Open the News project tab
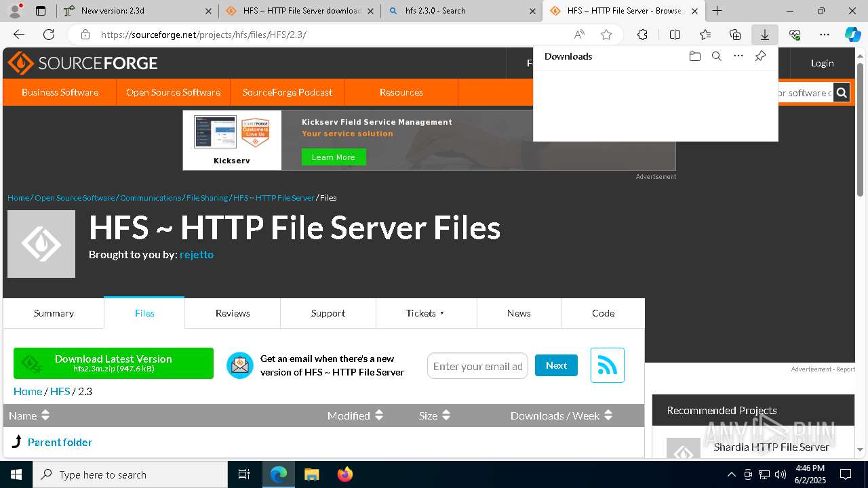868x488 pixels. pyautogui.click(x=519, y=313)
